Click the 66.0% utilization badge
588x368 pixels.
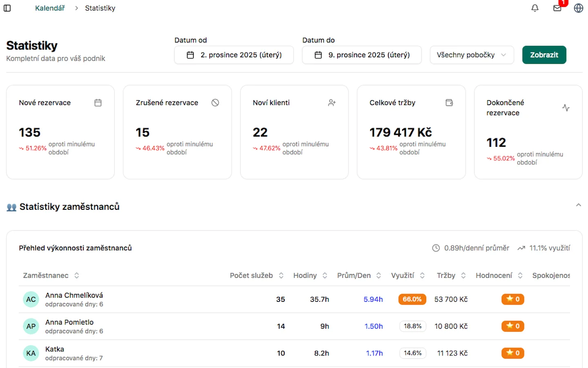pos(412,299)
